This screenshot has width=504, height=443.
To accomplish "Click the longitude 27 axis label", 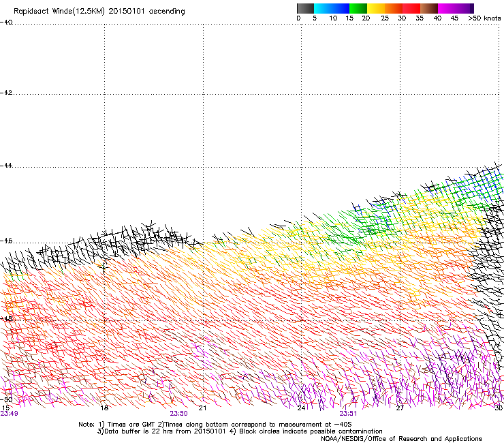I will 400,408.
